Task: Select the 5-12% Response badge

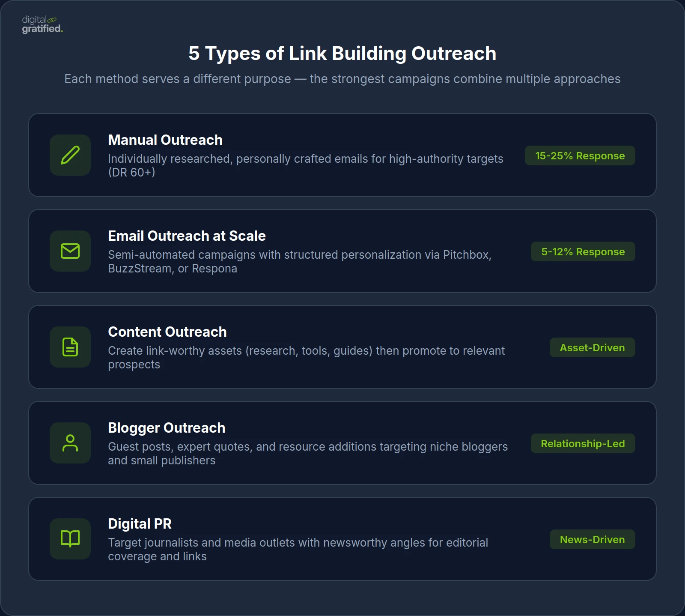Action: (583, 251)
